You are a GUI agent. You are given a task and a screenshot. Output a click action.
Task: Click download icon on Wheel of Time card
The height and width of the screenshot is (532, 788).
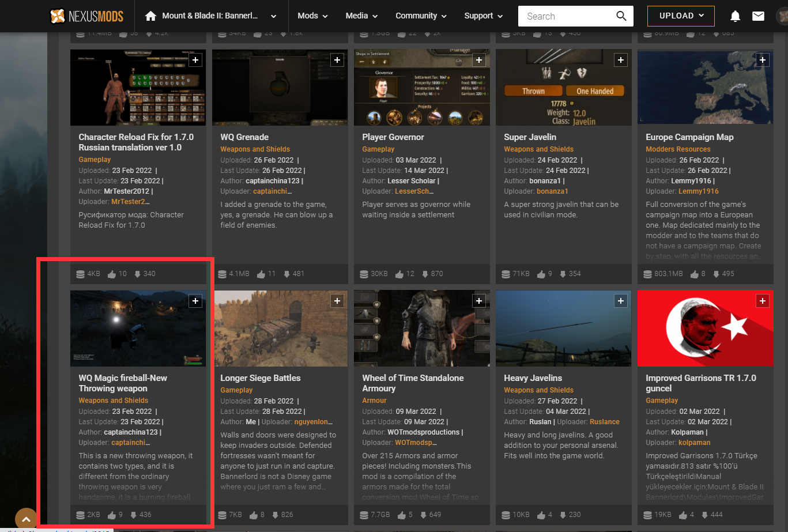(x=423, y=515)
